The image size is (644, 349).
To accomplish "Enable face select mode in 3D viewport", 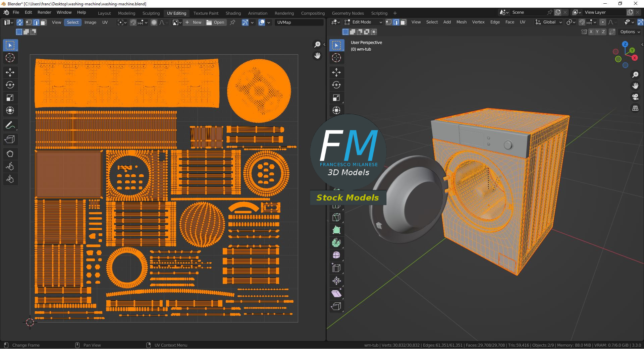I will pos(404,22).
